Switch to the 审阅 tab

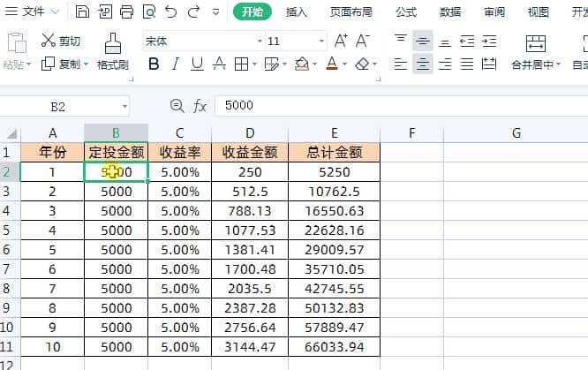click(494, 12)
